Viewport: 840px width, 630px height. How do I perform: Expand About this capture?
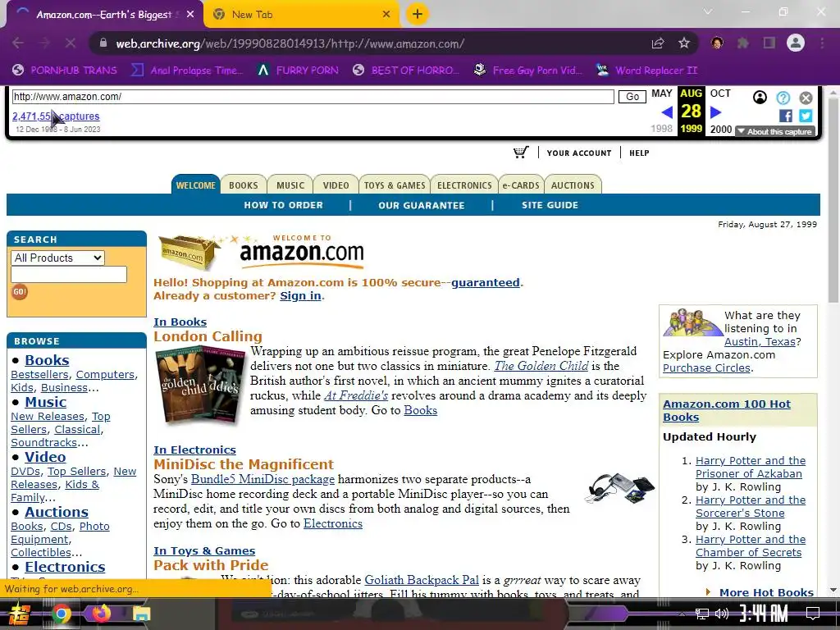point(775,131)
